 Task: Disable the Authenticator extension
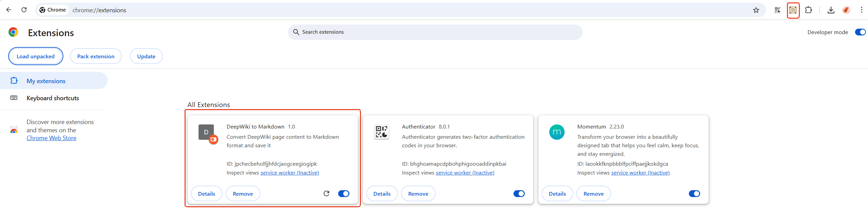pos(519,194)
